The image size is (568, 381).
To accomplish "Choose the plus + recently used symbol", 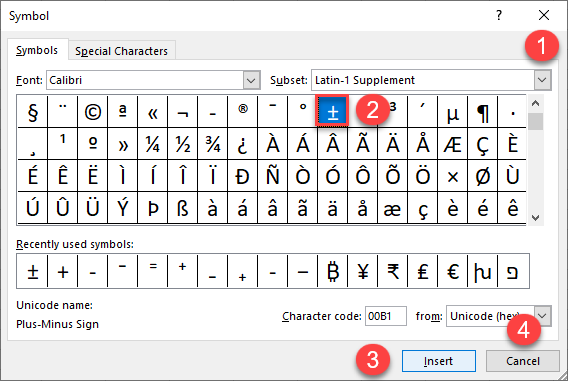I will pos(63,271).
